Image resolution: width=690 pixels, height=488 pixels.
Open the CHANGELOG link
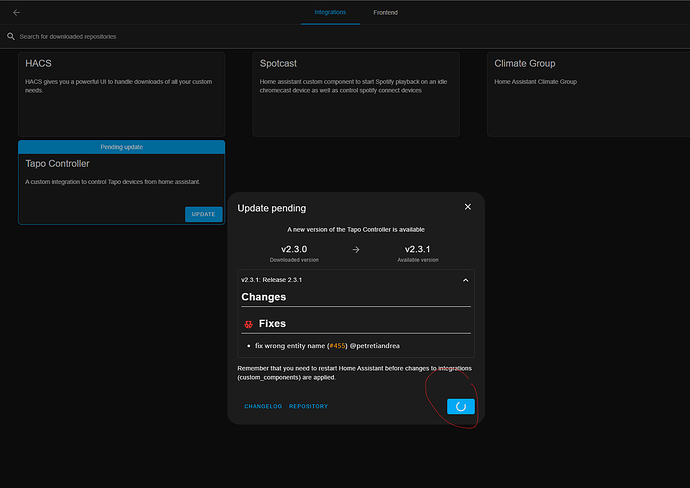(263, 406)
